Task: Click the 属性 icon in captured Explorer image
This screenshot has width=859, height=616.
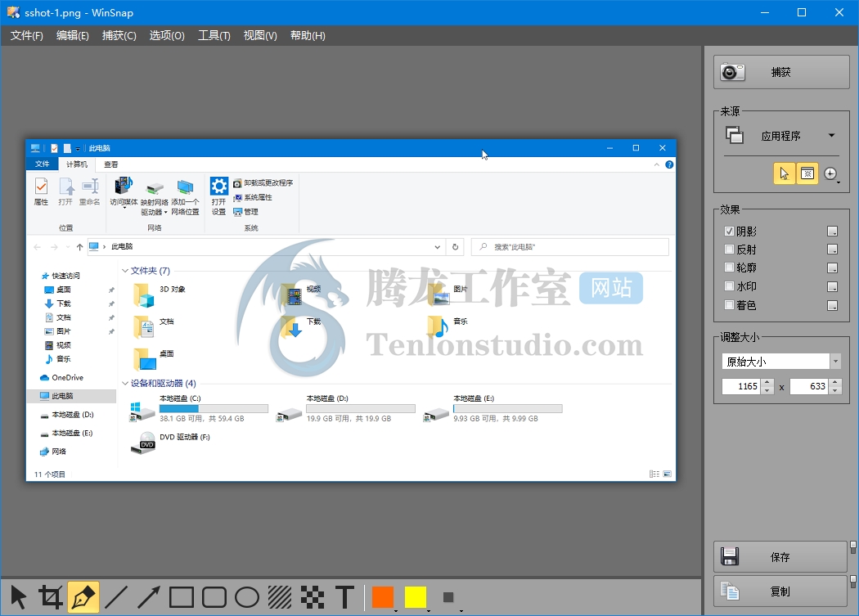Action: [41, 191]
